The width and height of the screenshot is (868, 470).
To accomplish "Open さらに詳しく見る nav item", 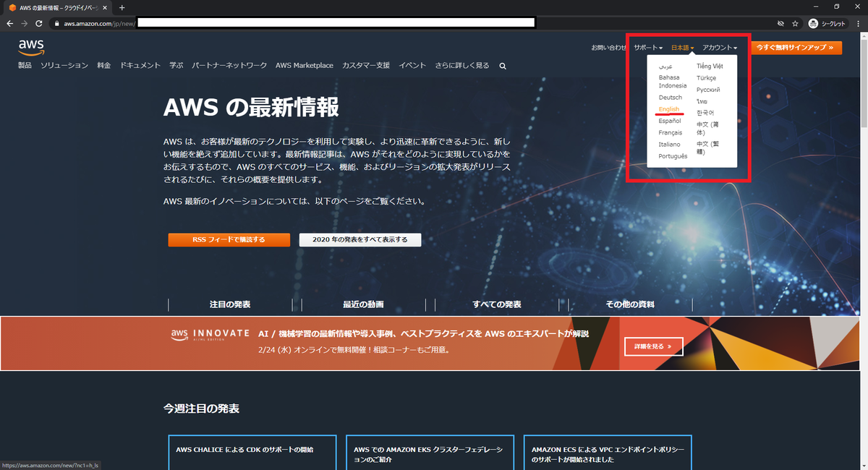I will (x=461, y=66).
